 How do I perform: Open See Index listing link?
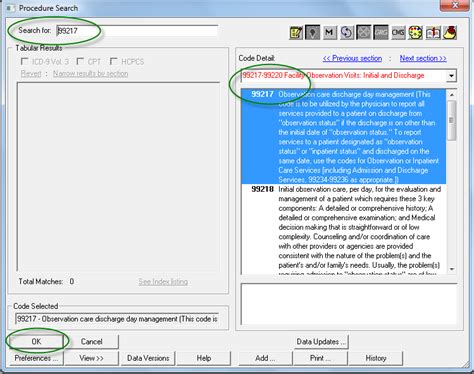163,282
